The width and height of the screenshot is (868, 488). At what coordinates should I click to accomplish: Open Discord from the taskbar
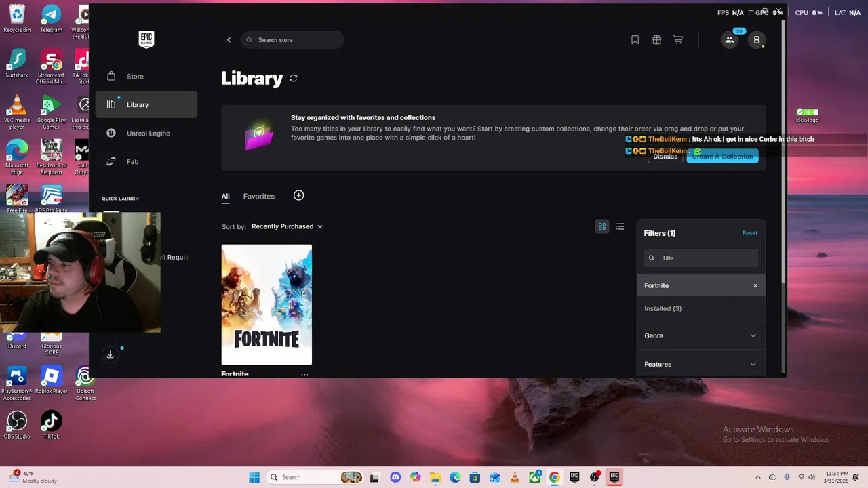coord(395,477)
